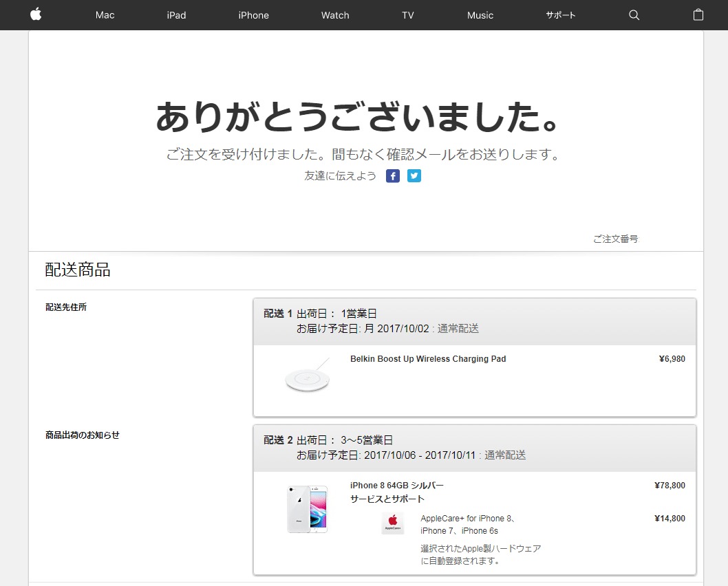Open the shopping bag icon
728x586 pixels.
pos(698,15)
